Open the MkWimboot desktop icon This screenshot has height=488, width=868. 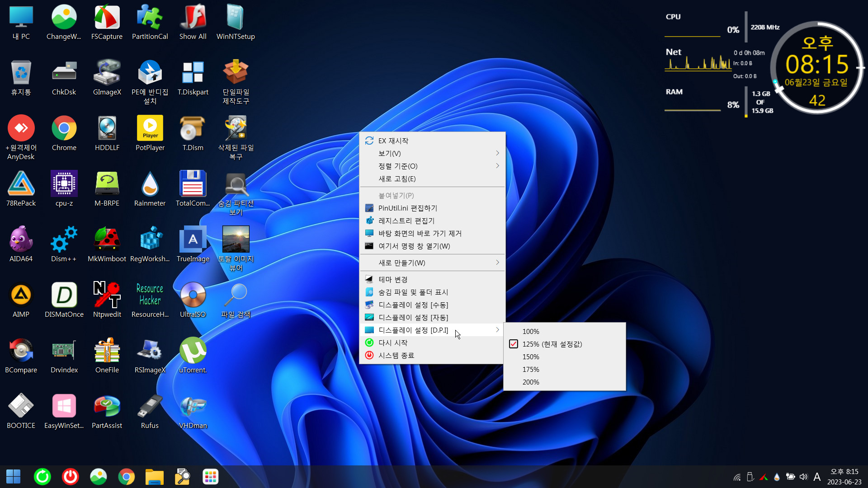point(107,245)
